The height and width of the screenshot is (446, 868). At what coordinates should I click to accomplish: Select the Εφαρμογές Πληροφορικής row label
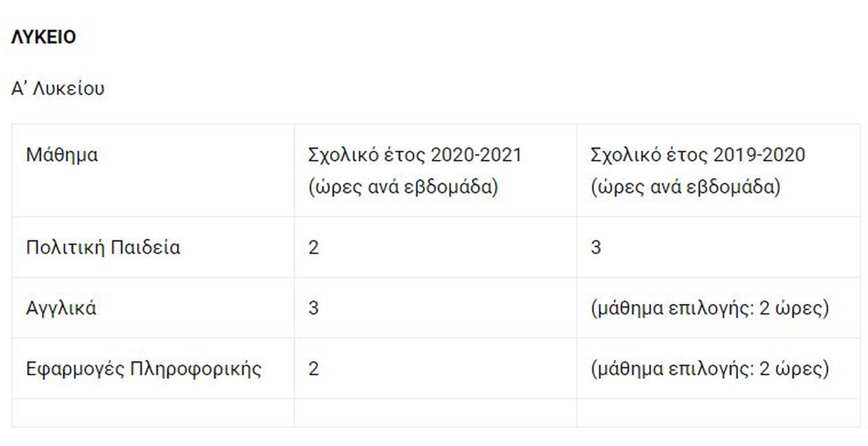(144, 369)
